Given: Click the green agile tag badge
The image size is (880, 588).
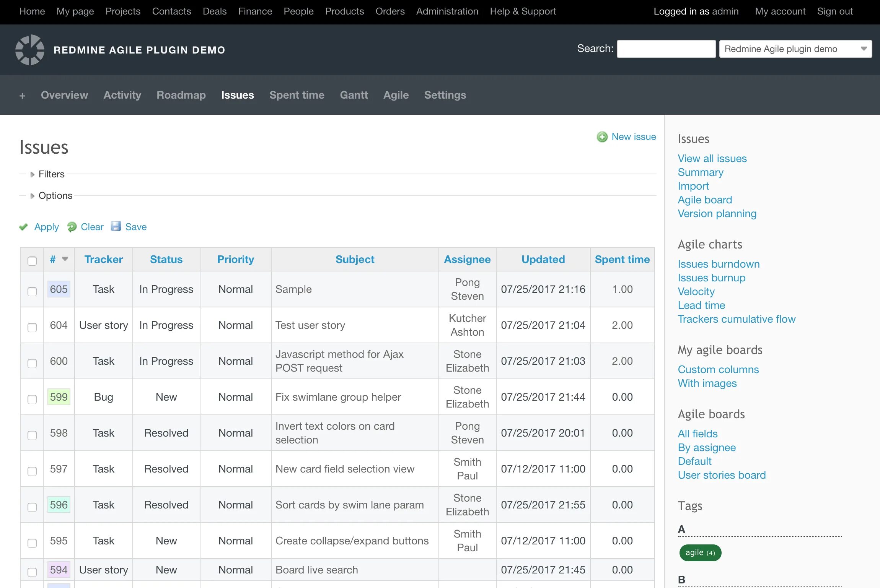Looking at the screenshot, I should 700,553.
